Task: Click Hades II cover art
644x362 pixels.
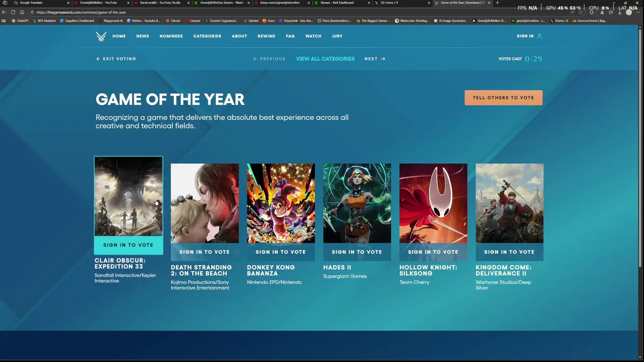Action: click(357, 203)
